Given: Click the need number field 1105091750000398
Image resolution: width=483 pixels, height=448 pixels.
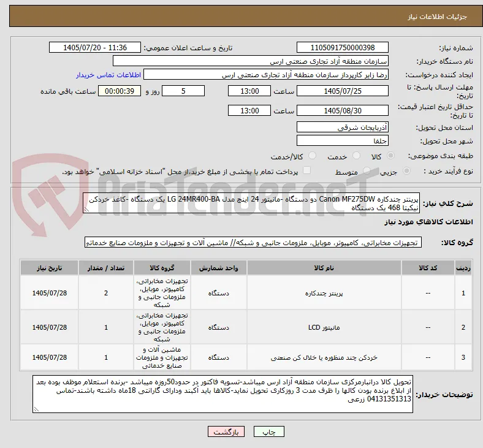Looking at the screenshot, I should tap(342, 47).
